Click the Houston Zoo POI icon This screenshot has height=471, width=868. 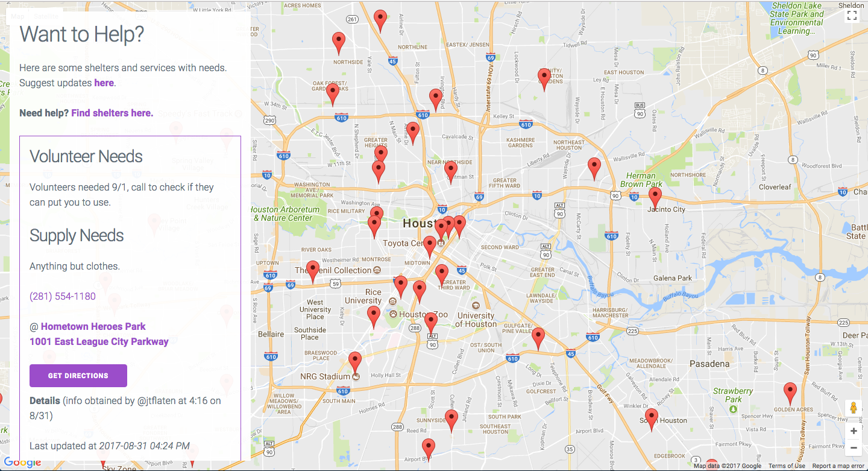[x=393, y=314]
